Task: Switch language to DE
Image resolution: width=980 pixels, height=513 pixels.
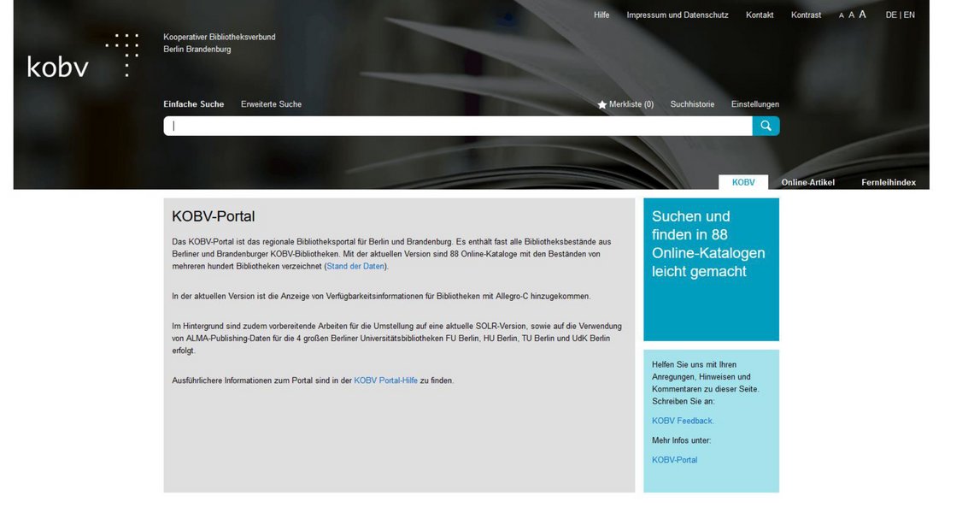Action: click(891, 15)
